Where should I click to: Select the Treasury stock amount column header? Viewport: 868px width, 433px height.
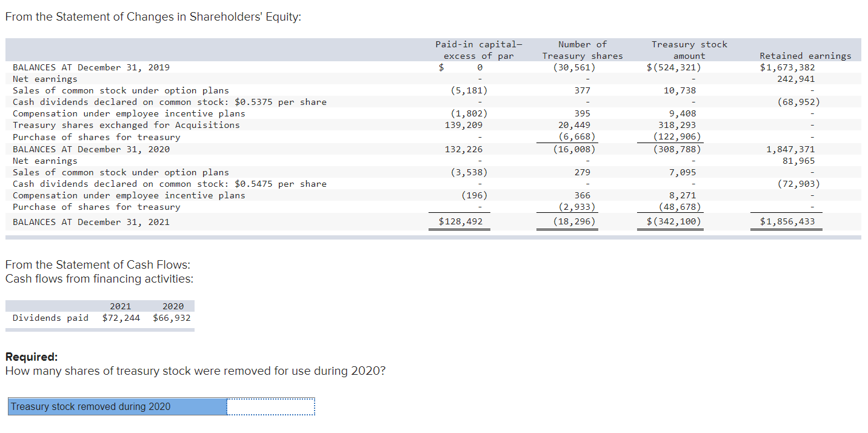[x=689, y=49]
